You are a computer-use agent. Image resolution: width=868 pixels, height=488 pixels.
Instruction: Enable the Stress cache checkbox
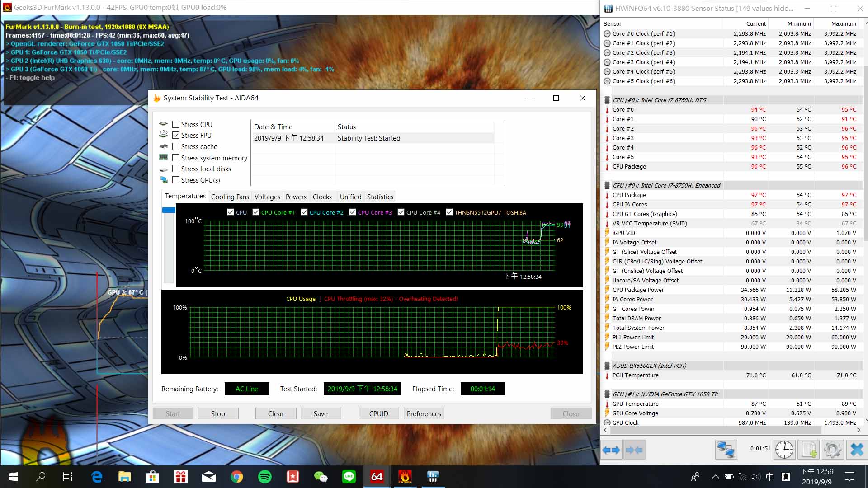point(176,146)
